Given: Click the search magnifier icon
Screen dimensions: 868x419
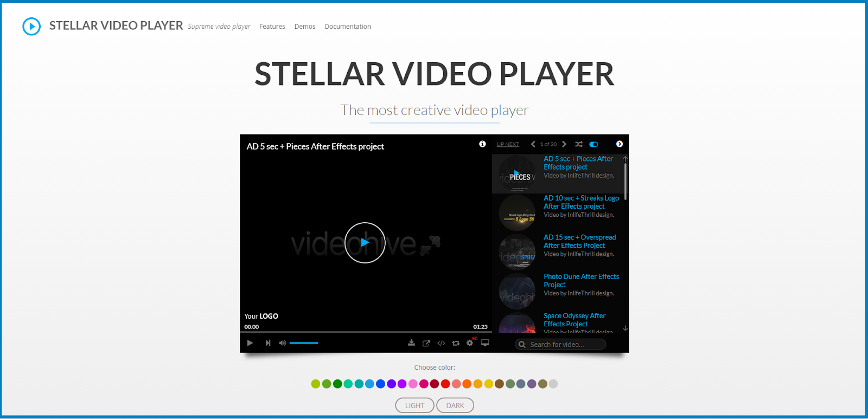Looking at the screenshot, I should tap(522, 345).
